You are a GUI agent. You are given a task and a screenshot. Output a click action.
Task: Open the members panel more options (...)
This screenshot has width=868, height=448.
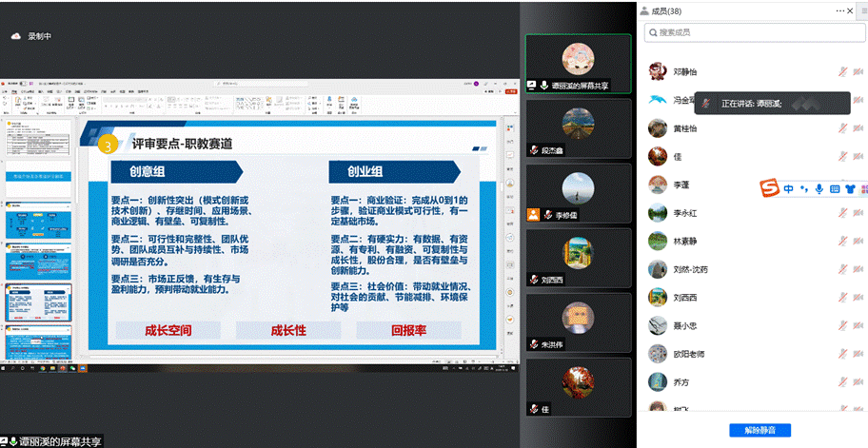pyautogui.click(x=840, y=10)
